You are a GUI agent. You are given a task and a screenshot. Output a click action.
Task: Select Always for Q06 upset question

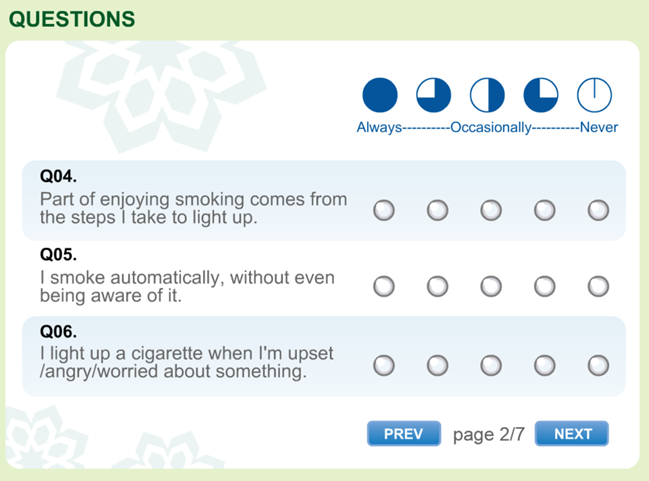[x=384, y=366]
